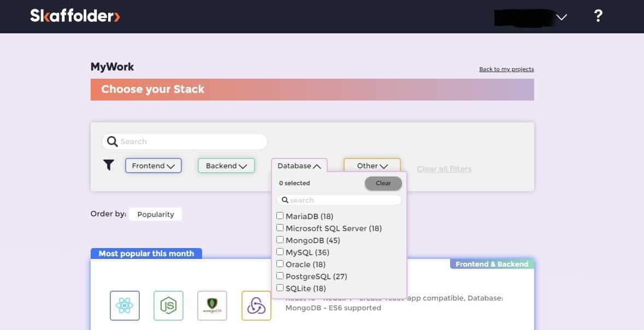This screenshot has height=330, width=644.
Task: Click the React logo icon
Action: (x=125, y=305)
